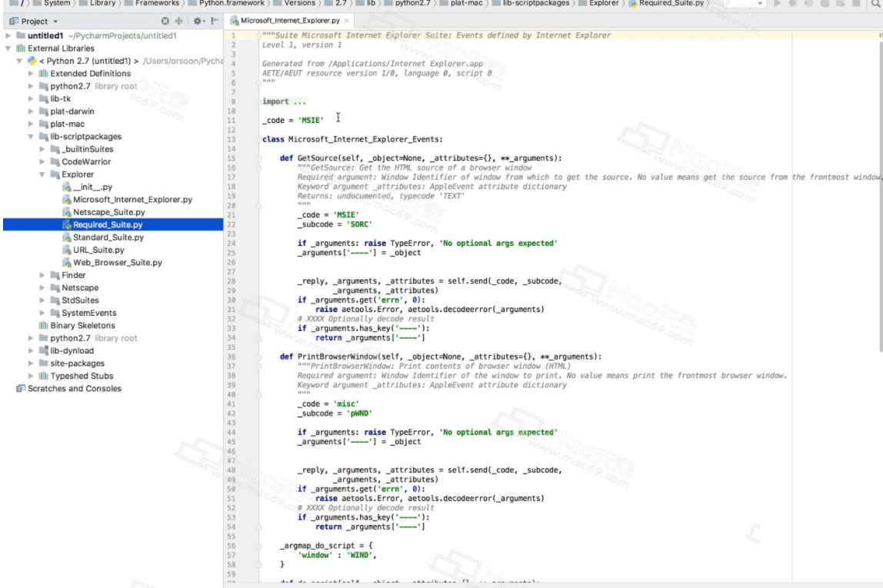Expand the Finder folder
883x588 pixels.
point(42,275)
